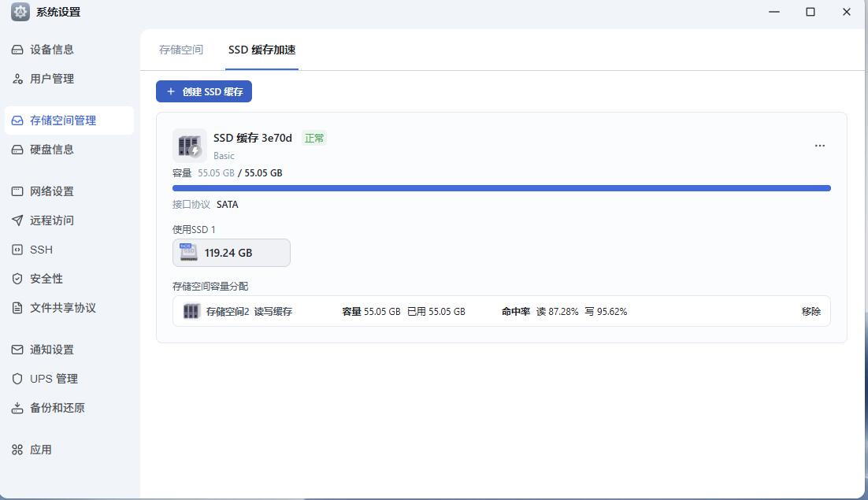Switch to the 存储空间 tab
868x500 pixels.
point(181,50)
